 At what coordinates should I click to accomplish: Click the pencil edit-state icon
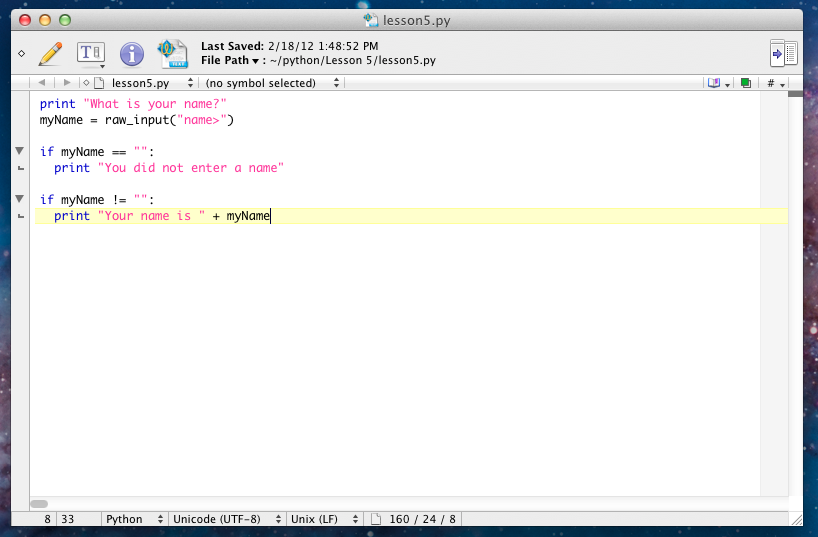(x=50, y=53)
